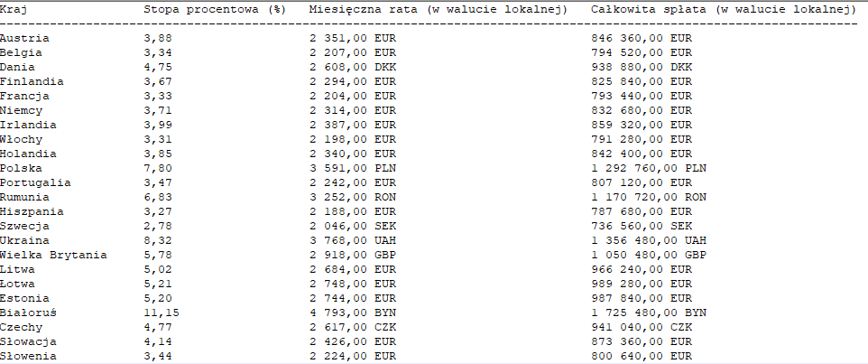The height and width of the screenshot is (364, 868).
Task: Click the 'Stopa procentowa (%)' column header
Action: pos(215,9)
